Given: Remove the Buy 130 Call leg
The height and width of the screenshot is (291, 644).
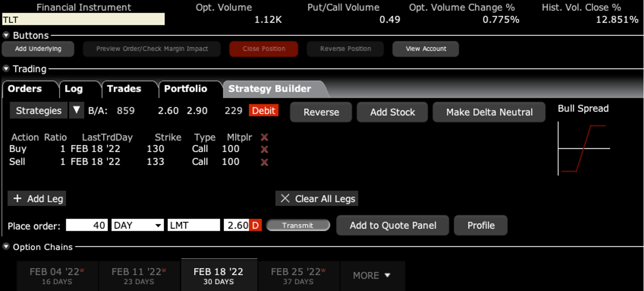Looking at the screenshot, I should [264, 149].
